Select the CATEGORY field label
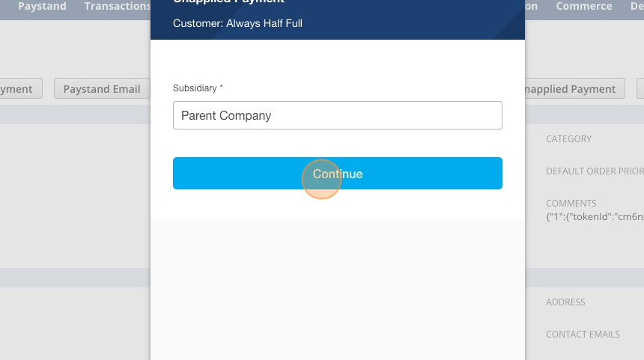Screen dimensions: 644x360 568,138
